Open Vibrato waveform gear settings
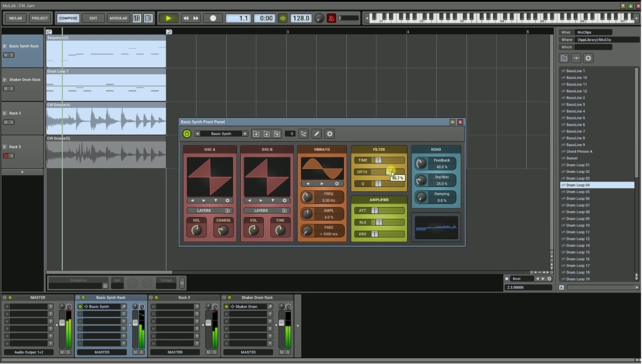 337,184
